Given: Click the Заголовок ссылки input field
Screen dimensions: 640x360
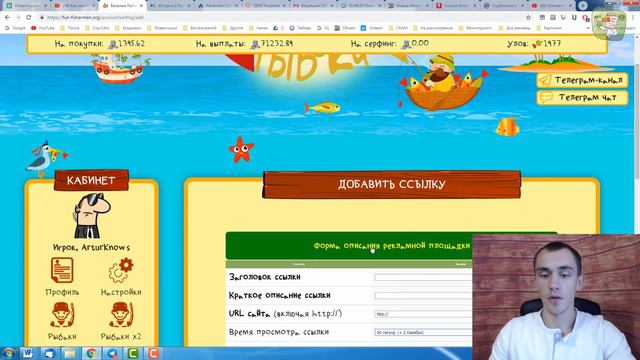Looking at the screenshot, I should click(423, 277).
